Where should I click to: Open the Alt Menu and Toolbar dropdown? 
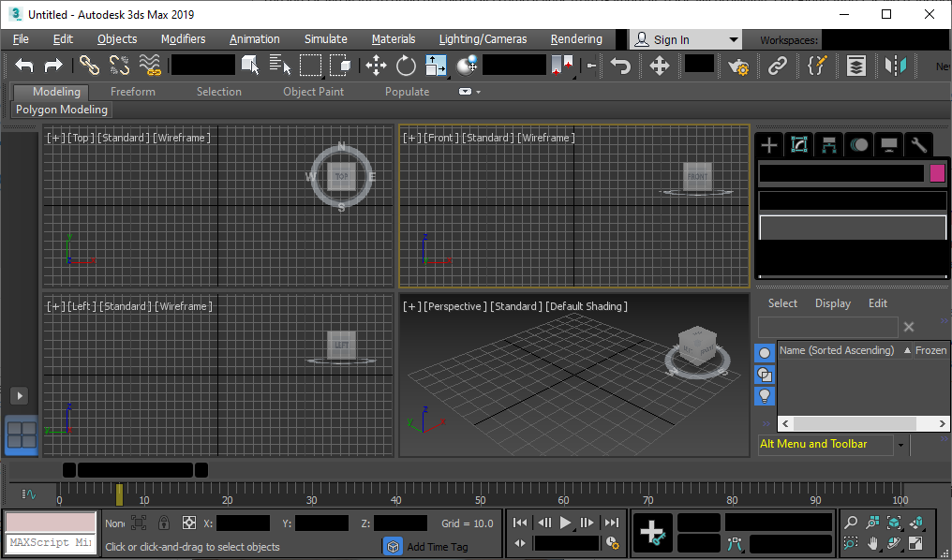point(900,444)
